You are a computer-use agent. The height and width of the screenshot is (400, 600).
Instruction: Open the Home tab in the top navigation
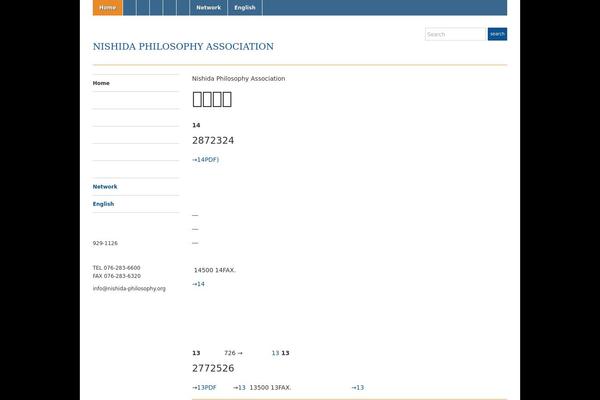click(x=108, y=8)
